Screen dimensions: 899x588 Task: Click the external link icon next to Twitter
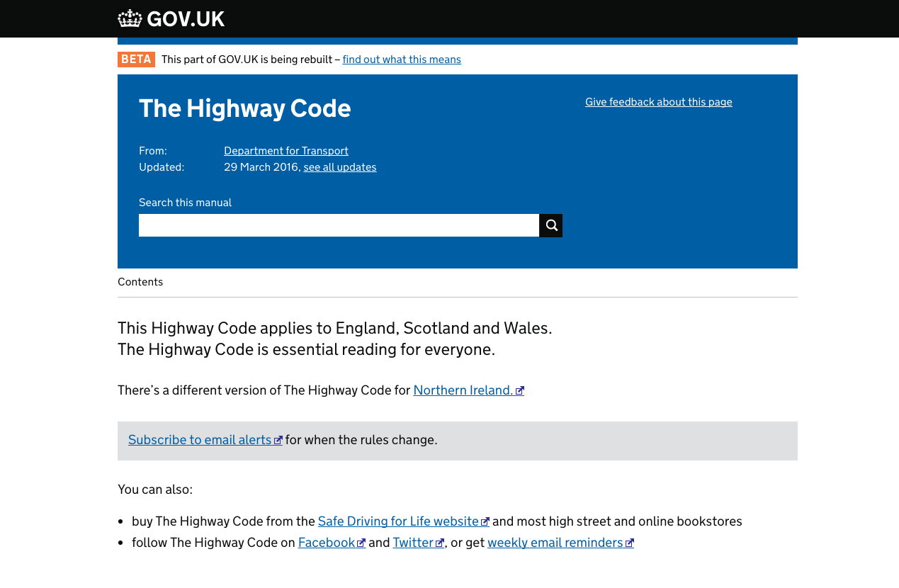click(441, 543)
